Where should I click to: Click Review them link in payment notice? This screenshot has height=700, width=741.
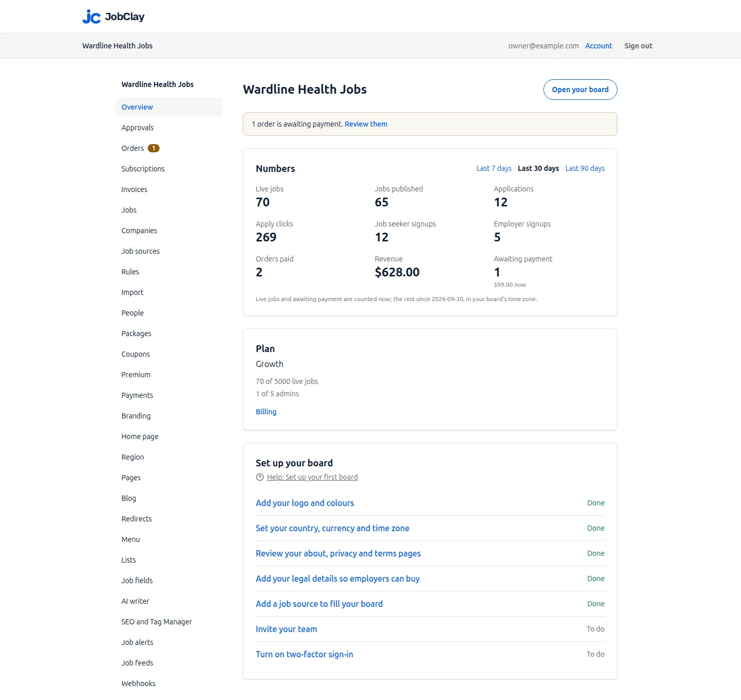click(366, 124)
